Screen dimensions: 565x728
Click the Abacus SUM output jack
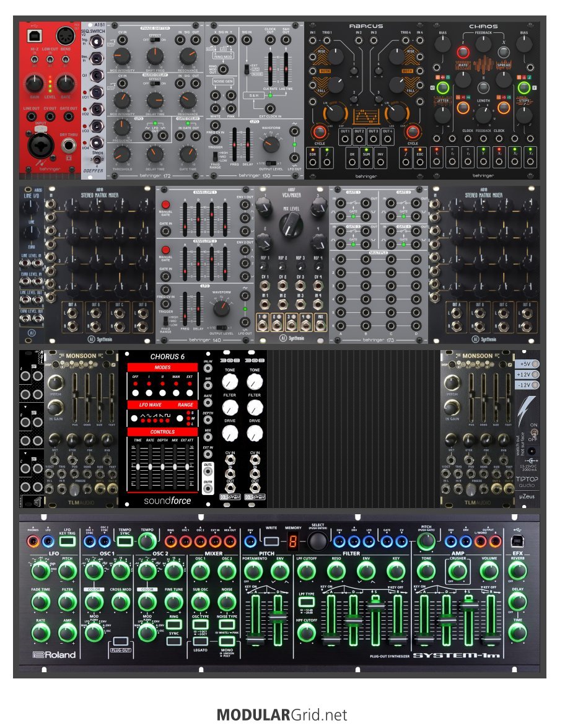[366, 162]
